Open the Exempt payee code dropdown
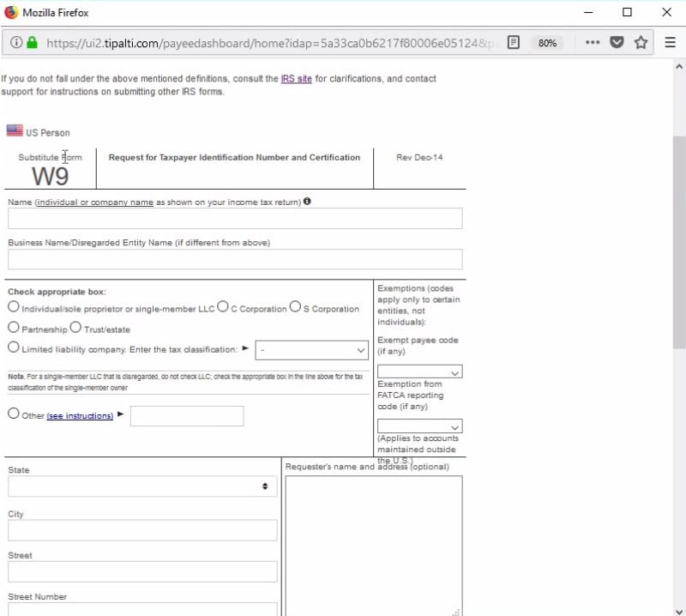This screenshot has height=616, width=686. pyautogui.click(x=419, y=371)
